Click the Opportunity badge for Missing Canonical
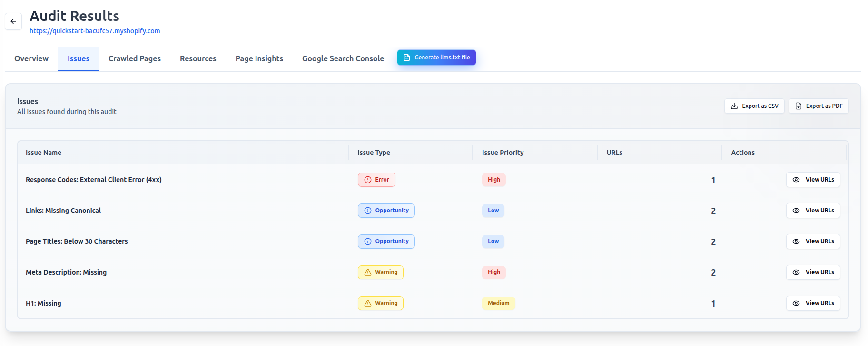The width and height of the screenshot is (868, 346). pyautogui.click(x=386, y=211)
